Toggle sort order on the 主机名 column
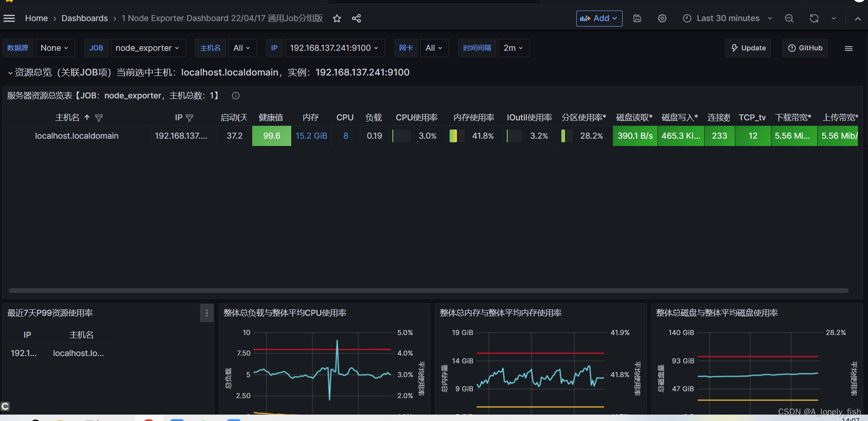 [87, 118]
